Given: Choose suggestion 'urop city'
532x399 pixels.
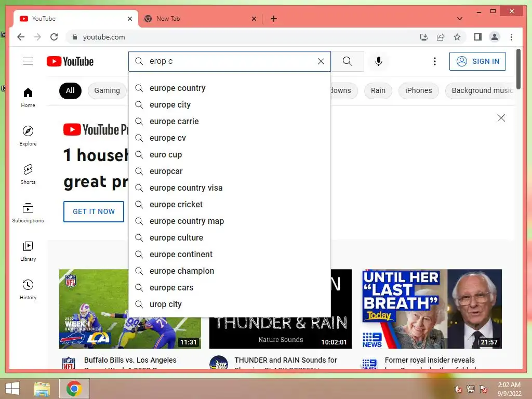Looking at the screenshot, I should (230, 304).
